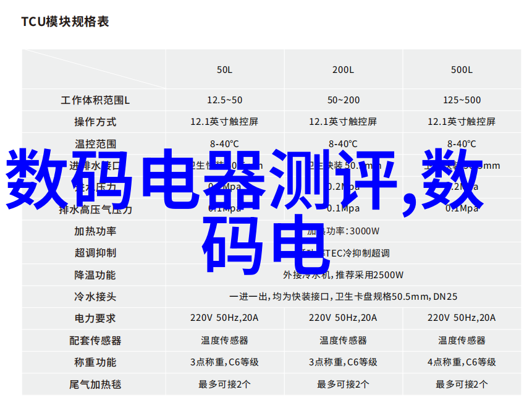The image size is (532, 408).
Task: Click the 4点称重,C6等级 cell
Action: point(462,362)
